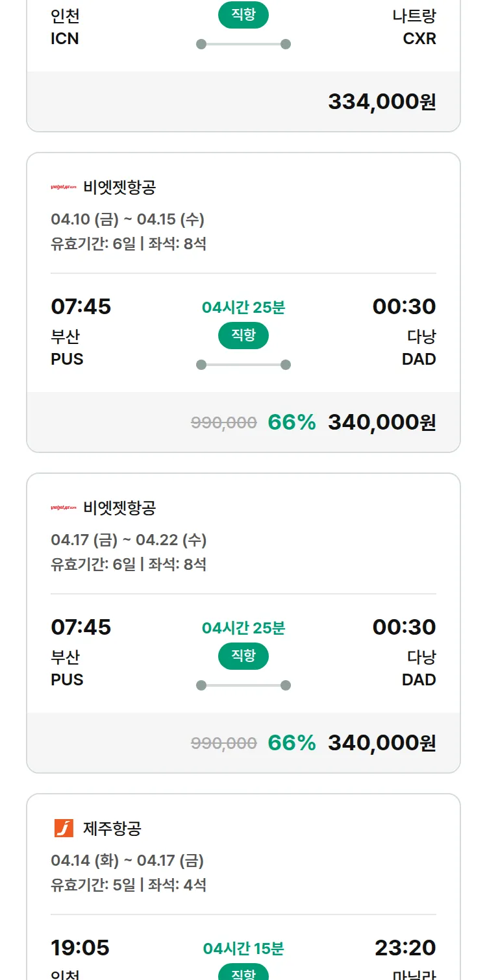Click the 직항 badge on the 04.17 Da Nang flight
Image resolution: width=487 pixels, height=980 pixels.
243,656
